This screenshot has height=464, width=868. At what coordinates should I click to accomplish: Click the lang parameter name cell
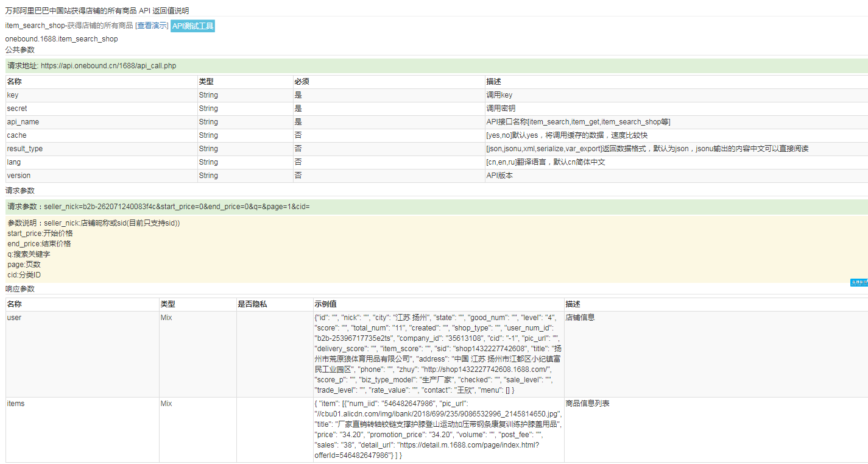102,162
